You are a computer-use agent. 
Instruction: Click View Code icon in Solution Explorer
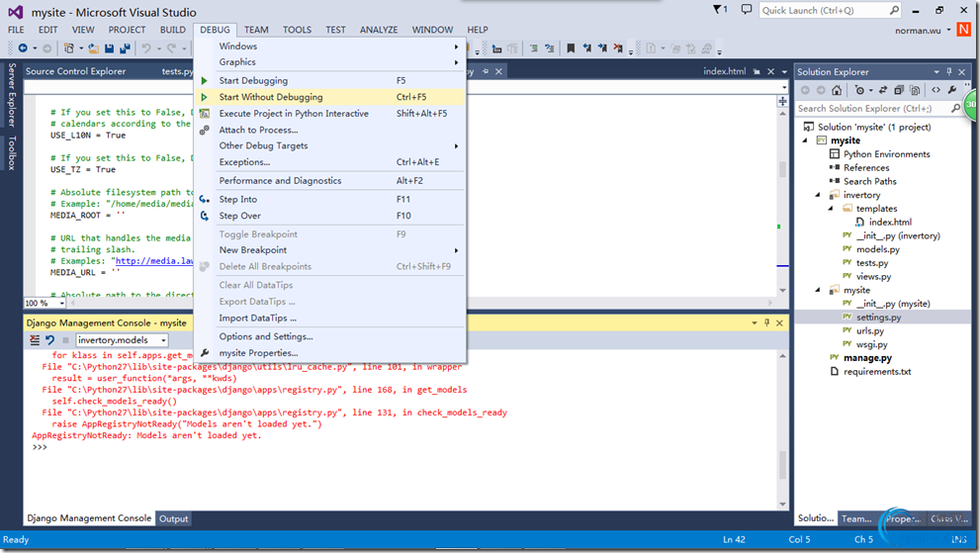tap(935, 90)
